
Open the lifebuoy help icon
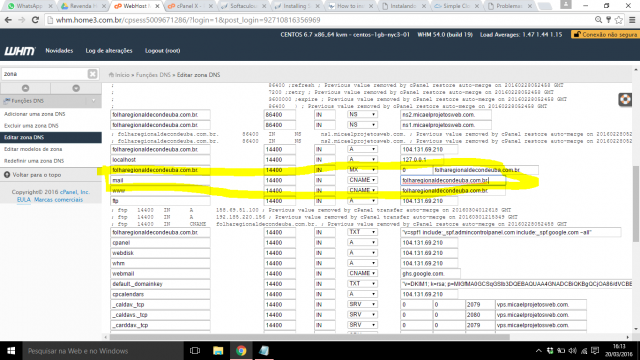point(625,100)
